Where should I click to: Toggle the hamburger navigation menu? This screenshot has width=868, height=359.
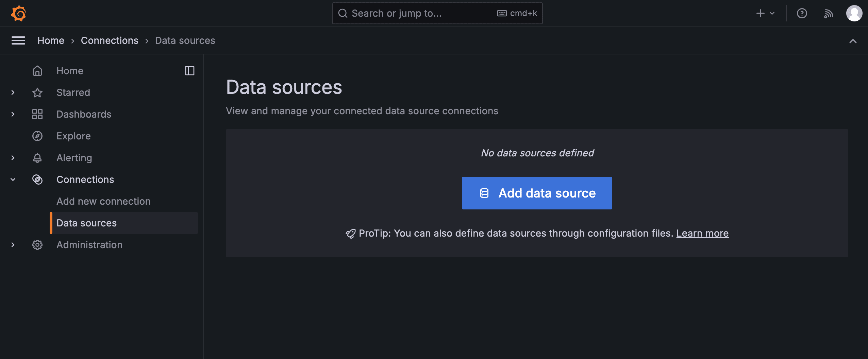[x=18, y=40]
